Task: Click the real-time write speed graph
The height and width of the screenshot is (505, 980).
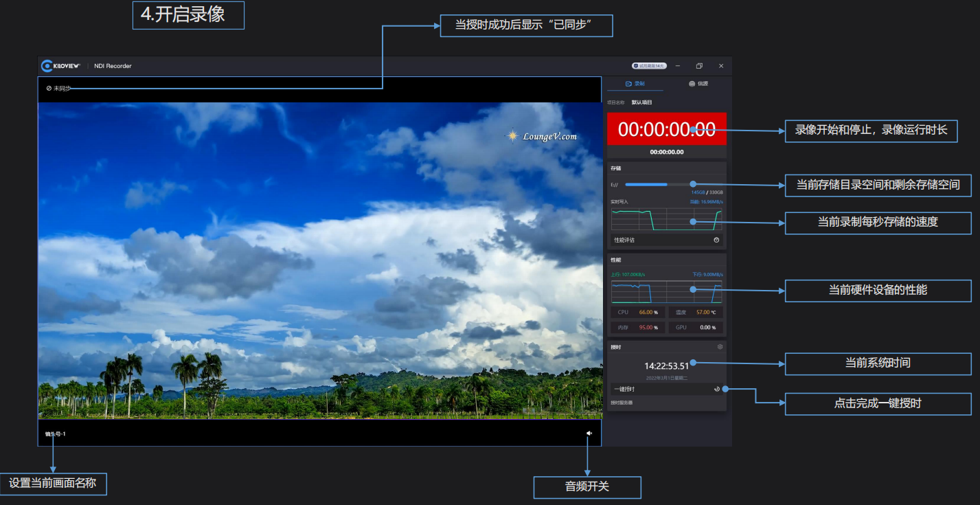Action: point(666,220)
